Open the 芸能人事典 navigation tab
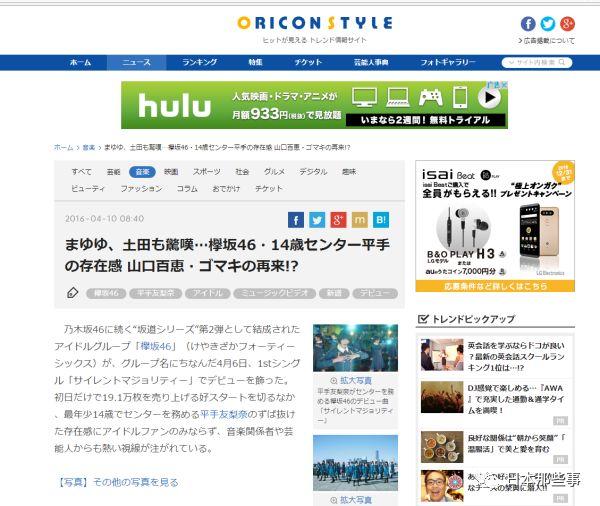This screenshot has height=506, width=600. pyautogui.click(x=371, y=62)
